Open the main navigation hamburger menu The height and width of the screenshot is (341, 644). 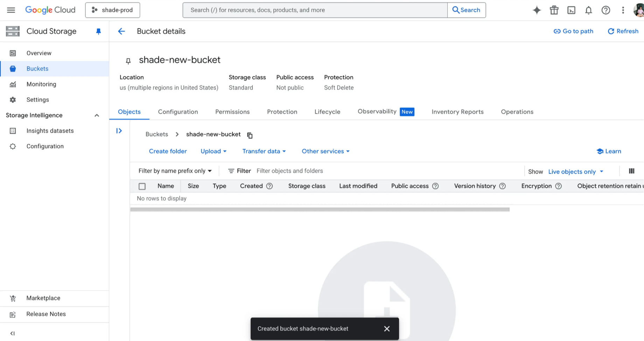pos(11,10)
